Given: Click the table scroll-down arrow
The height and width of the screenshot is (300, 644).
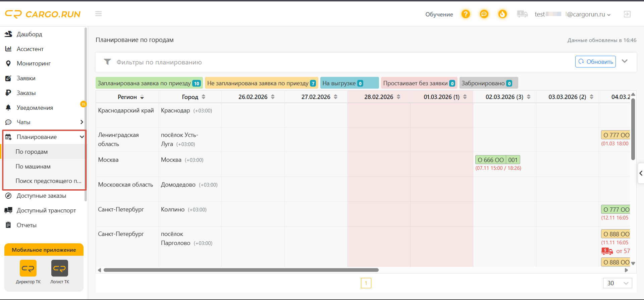Looking at the screenshot, I should click(633, 263).
